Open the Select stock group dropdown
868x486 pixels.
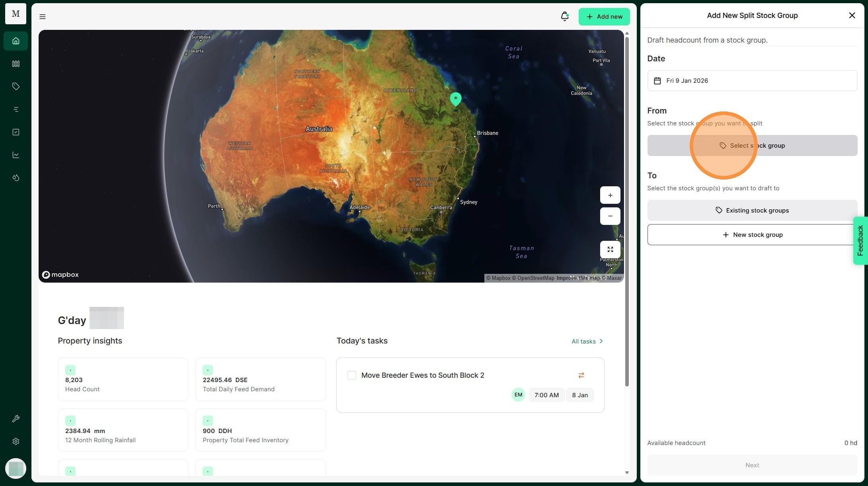tap(752, 146)
